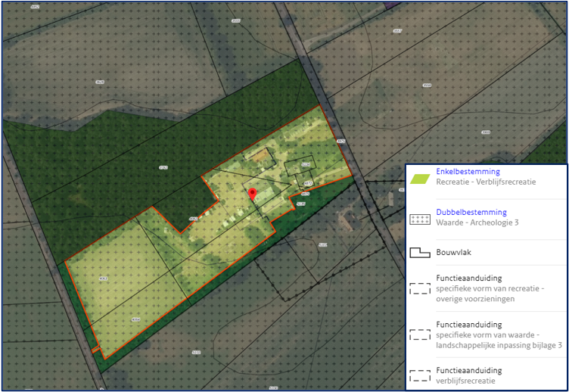
Task: Select the 'specifieke vorm van recreatie' legend text
Action: click(488, 288)
